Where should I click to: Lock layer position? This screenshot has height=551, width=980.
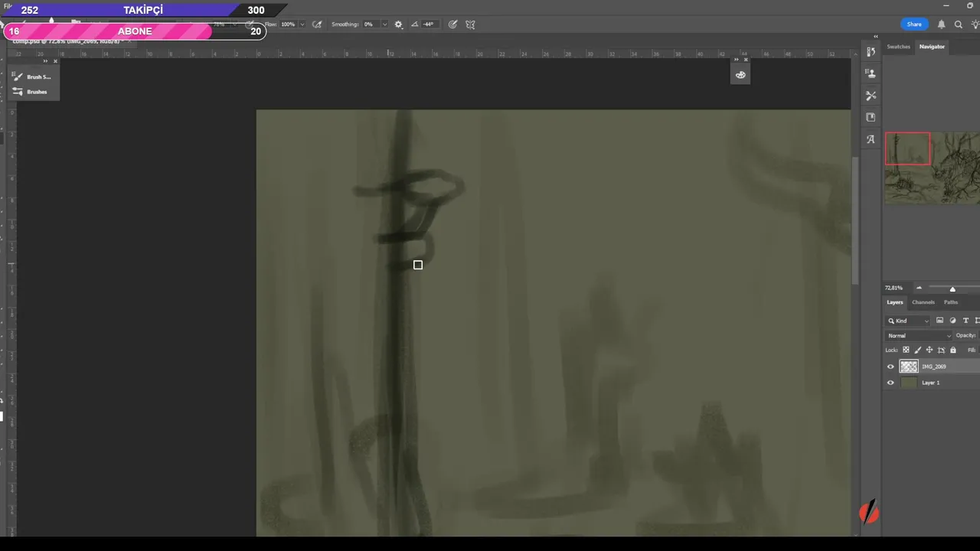point(929,350)
